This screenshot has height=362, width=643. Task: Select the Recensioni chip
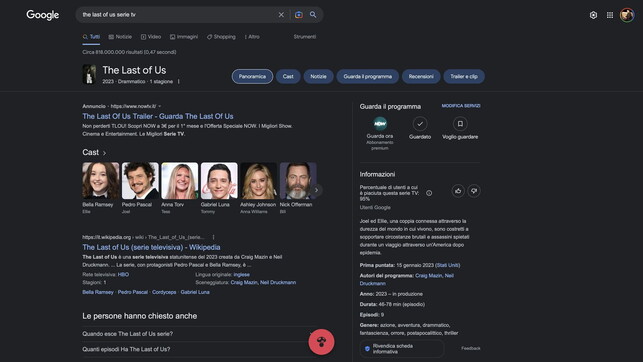pos(421,76)
